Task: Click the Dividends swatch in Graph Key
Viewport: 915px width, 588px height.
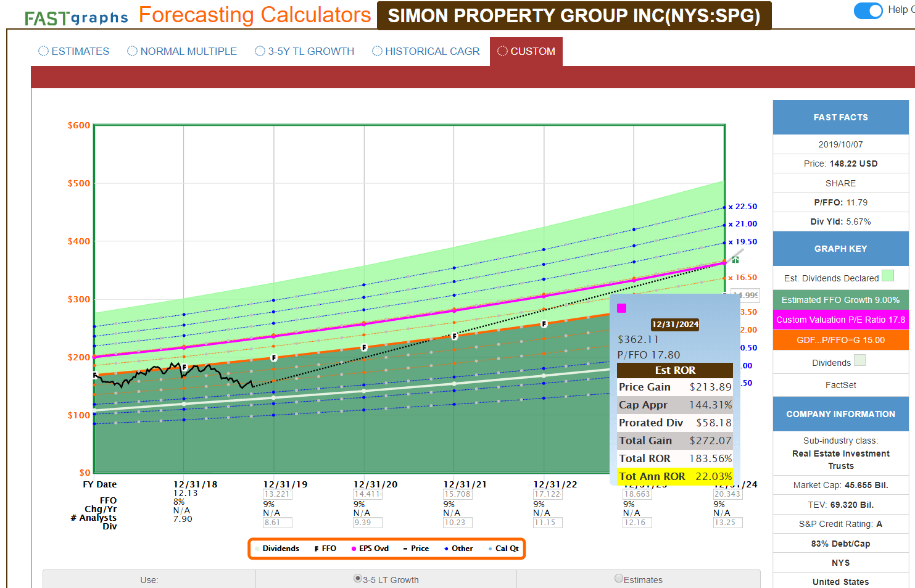Action: click(x=859, y=360)
